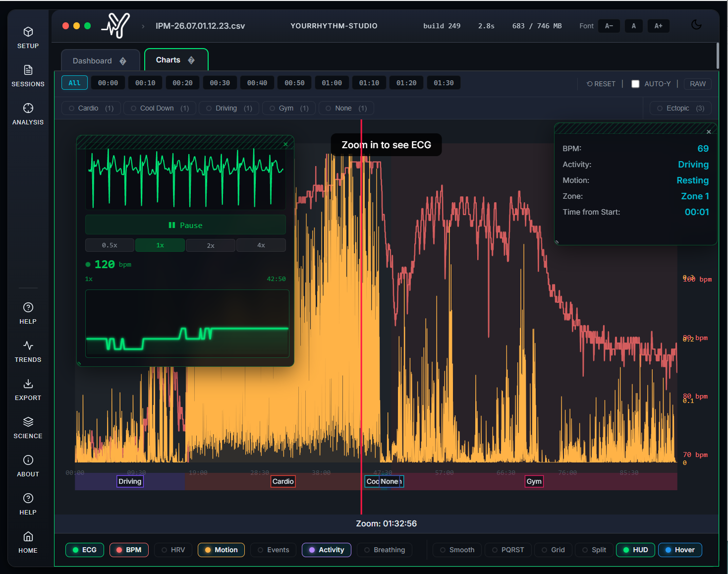The image size is (728, 574).
Task: Click the diamond icon on the Charts tab
Action: pyautogui.click(x=191, y=60)
